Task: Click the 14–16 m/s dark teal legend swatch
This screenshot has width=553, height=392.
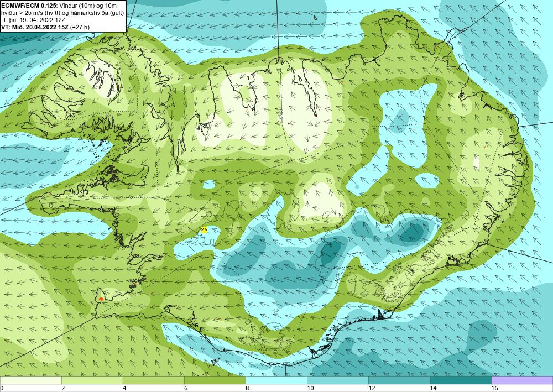Action: pyautogui.click(x=460, y=380)
